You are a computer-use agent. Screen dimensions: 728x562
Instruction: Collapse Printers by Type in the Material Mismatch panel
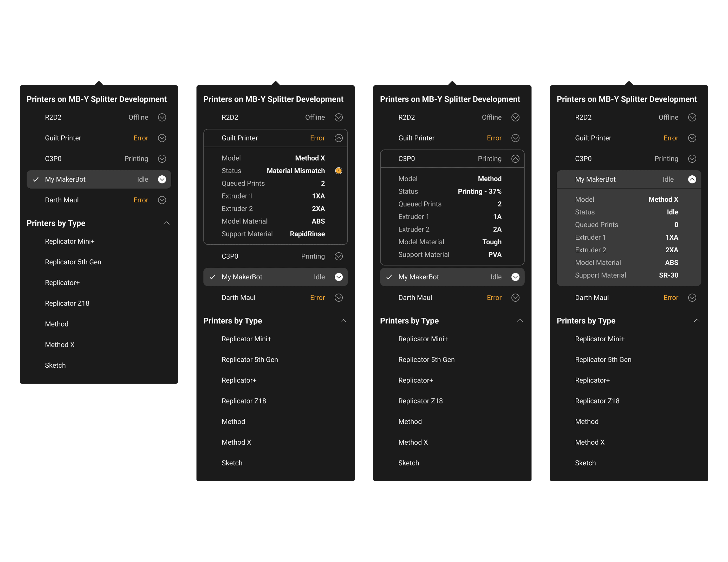[343, 321]
